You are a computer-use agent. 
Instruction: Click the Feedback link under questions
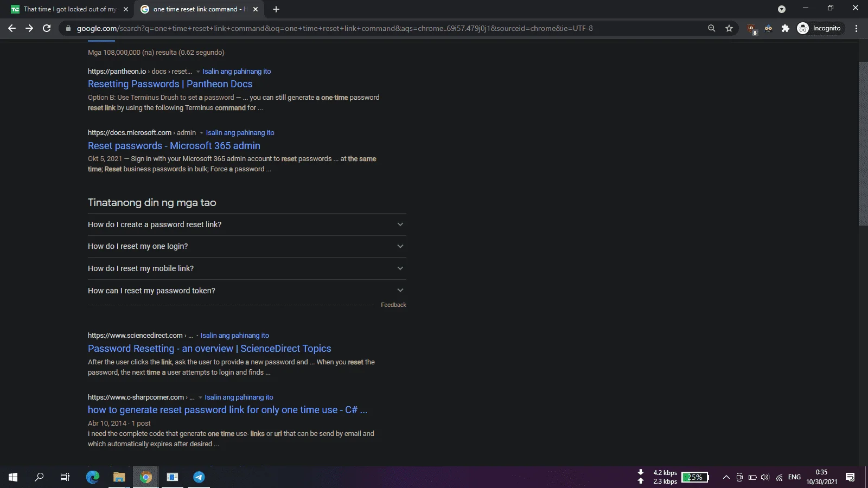coord(393,305)
